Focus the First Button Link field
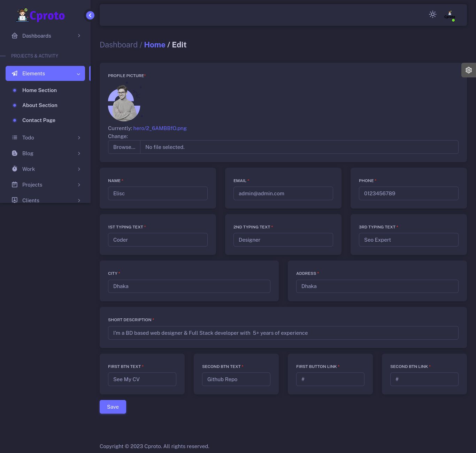This screenshot has height=453, width=476. 330,379
